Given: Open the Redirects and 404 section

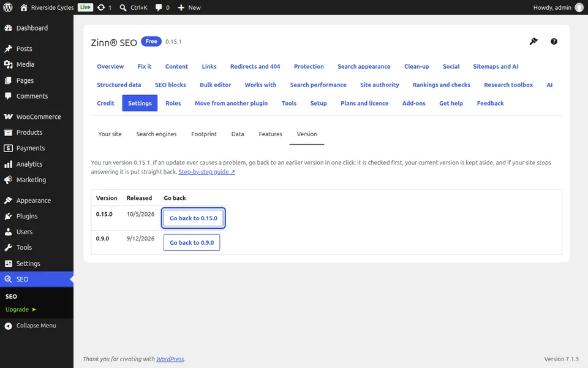Looking at the screenshot, I should pos(255,66).
